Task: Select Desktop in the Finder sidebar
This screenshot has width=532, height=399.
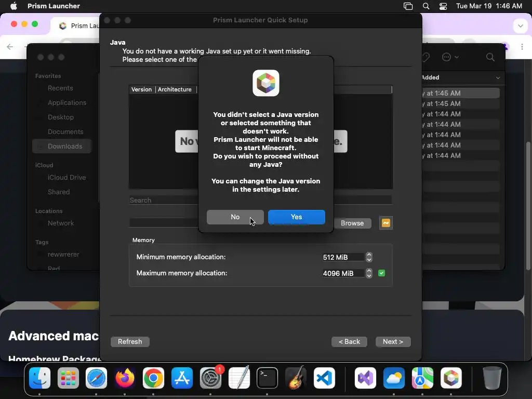Action: (x=61, y=117)
